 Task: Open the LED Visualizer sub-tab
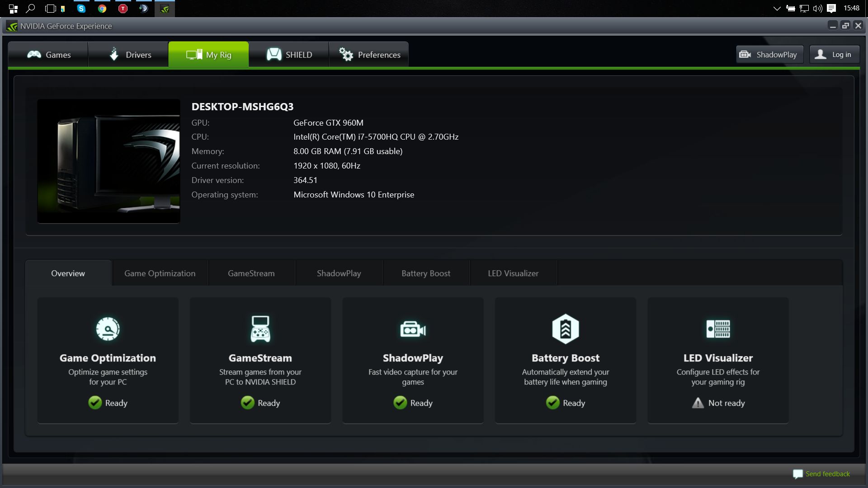[513, 273]
